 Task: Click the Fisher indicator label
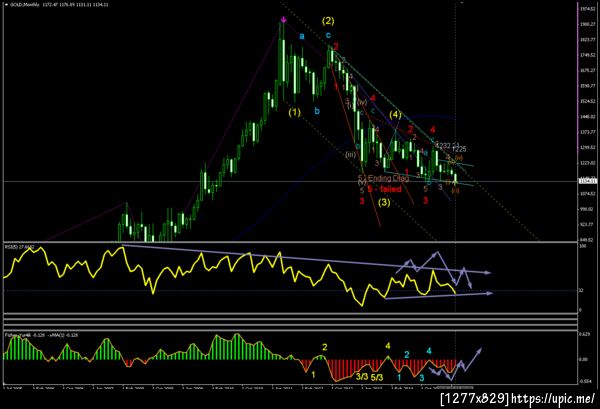coord(41,335)
